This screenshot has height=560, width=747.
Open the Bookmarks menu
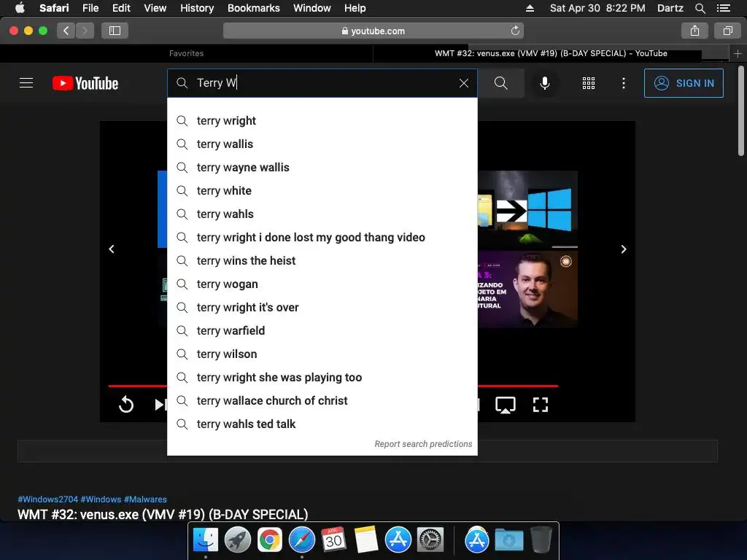pos(253,8)
